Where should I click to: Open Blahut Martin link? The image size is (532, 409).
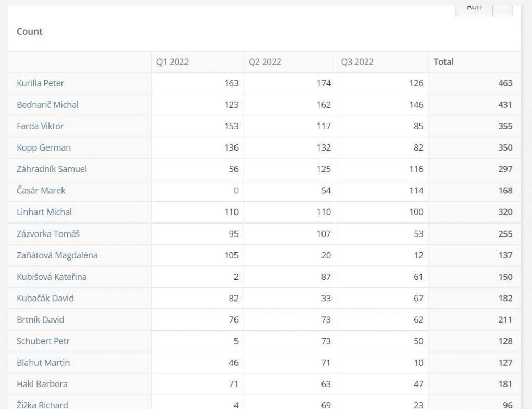43,363
